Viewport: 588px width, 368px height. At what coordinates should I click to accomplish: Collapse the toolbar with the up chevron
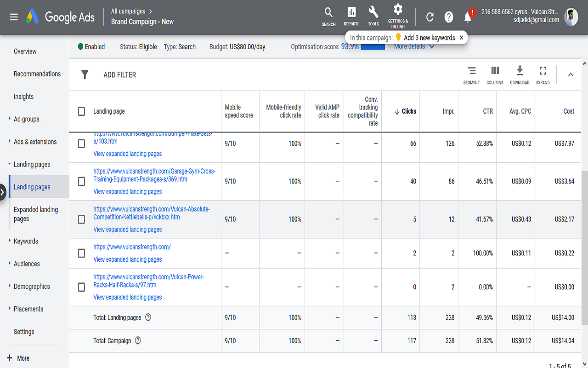pyautogui.click(x=571, y=75)
